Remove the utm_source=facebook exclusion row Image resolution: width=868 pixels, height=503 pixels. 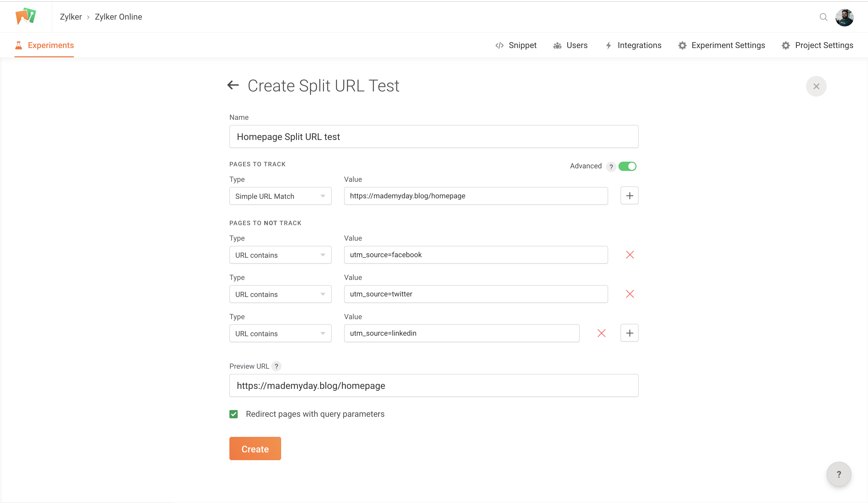[630, 255]
